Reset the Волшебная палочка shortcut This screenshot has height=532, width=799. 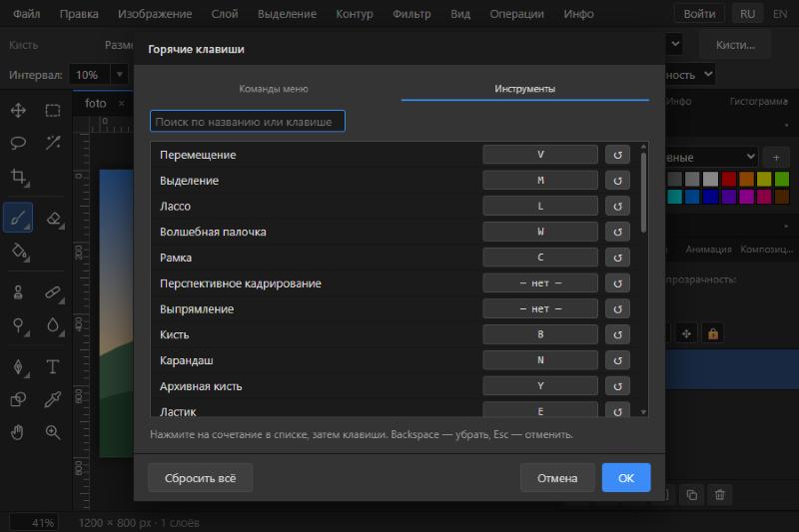[617, 232]
